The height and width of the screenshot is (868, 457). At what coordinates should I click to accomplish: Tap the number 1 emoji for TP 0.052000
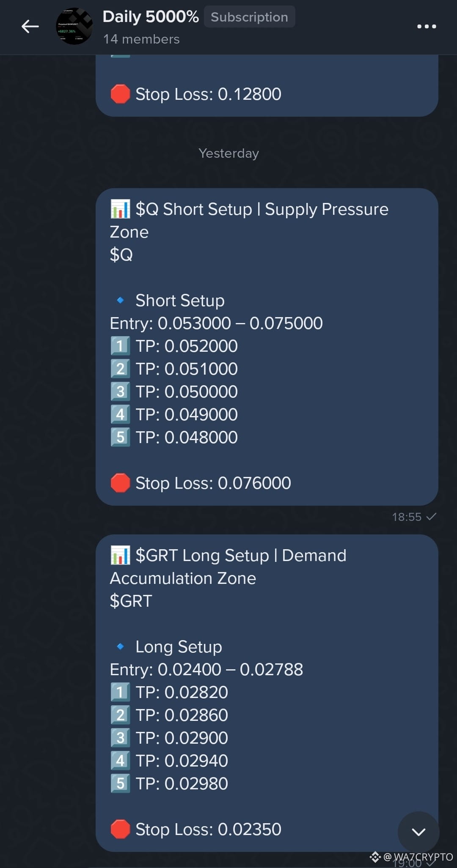[120, 346]
